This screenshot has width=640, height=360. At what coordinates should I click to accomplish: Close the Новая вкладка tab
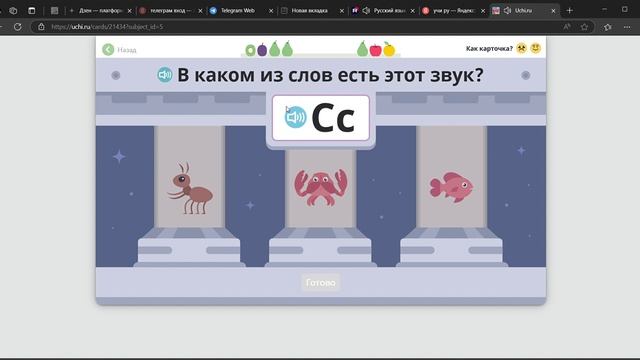tap(342, 11)
